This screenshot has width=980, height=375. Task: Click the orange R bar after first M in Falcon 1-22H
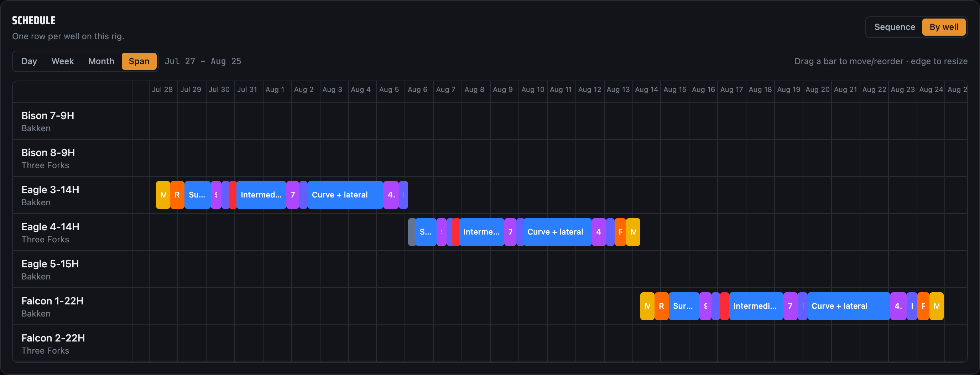662,306
